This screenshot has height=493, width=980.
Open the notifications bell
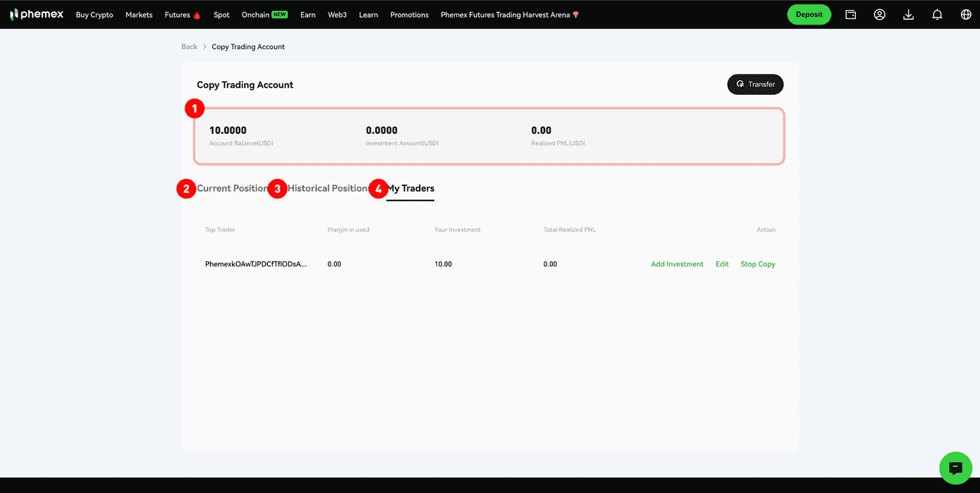click(937, 15)
